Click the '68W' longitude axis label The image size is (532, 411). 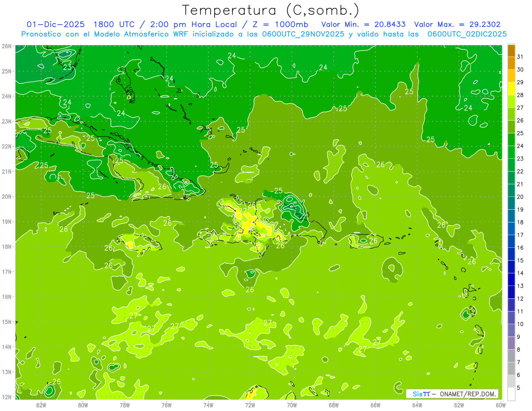[333, 404]
